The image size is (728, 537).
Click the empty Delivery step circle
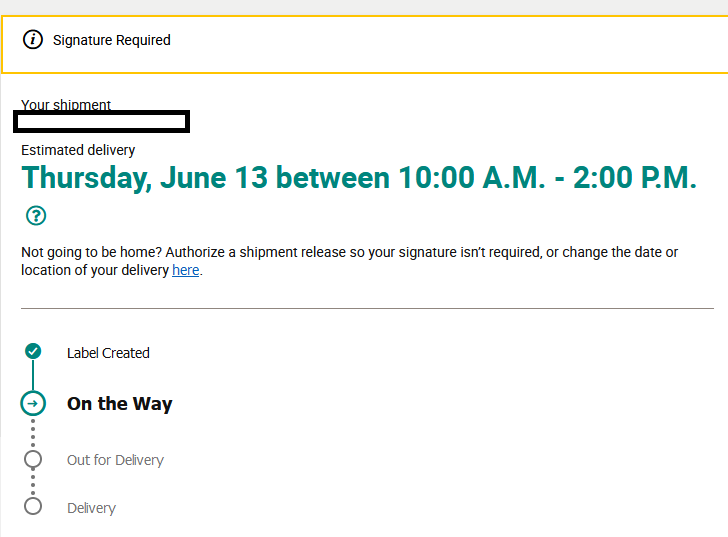click(33, 506)
